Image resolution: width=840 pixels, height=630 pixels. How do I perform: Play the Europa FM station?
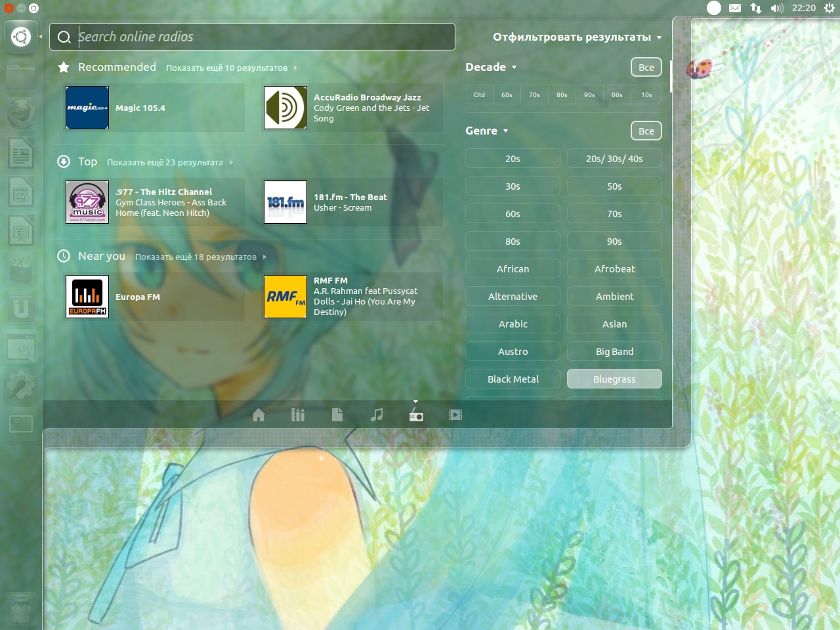coord(154,297)
